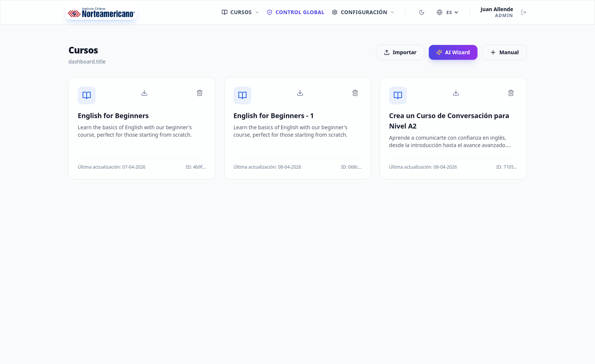Click the ID: 4b9f... text
595x364 pixels.
click(196, 167)
